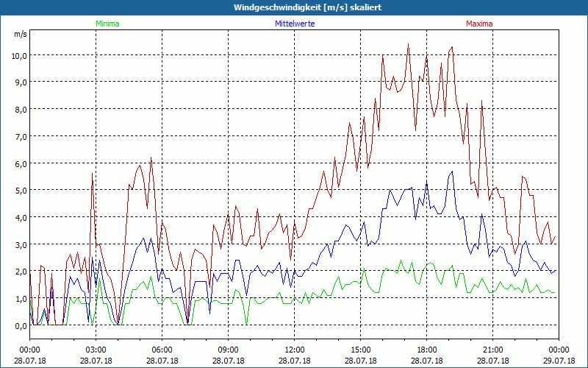
Task: Click the 7,0 y-axis value
Action: click(x=21, y=136)
